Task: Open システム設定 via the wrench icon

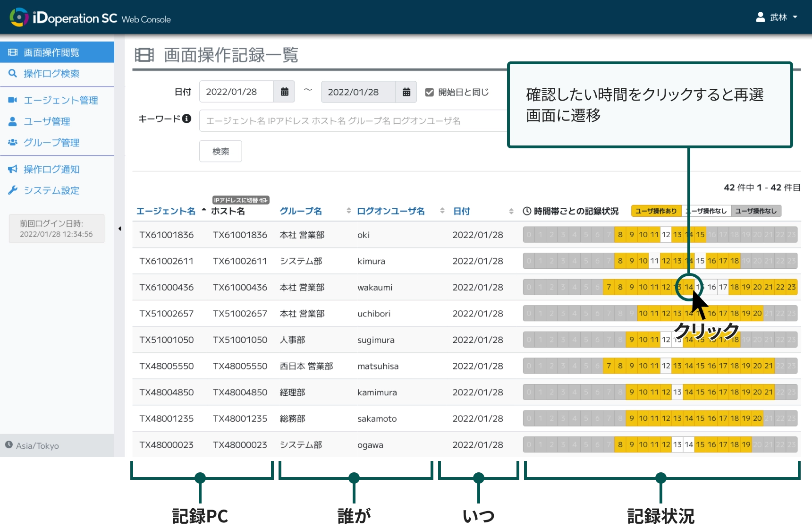Action: tap(13, 190)
